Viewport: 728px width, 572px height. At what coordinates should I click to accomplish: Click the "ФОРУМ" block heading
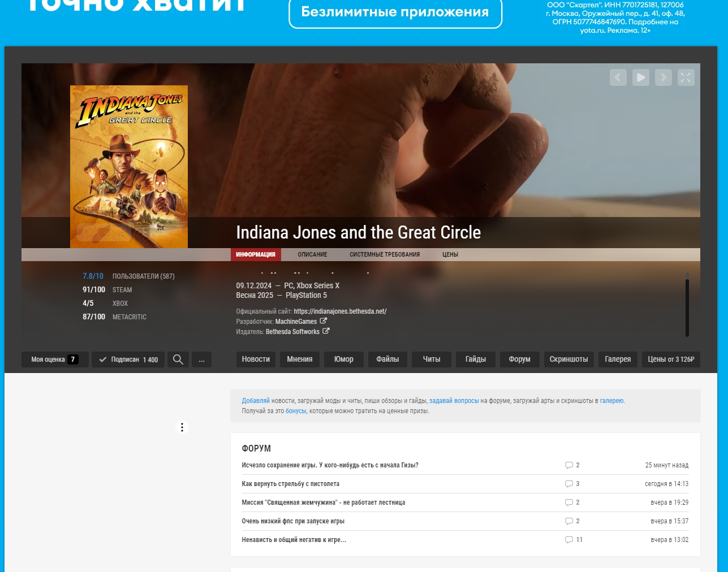256,448
